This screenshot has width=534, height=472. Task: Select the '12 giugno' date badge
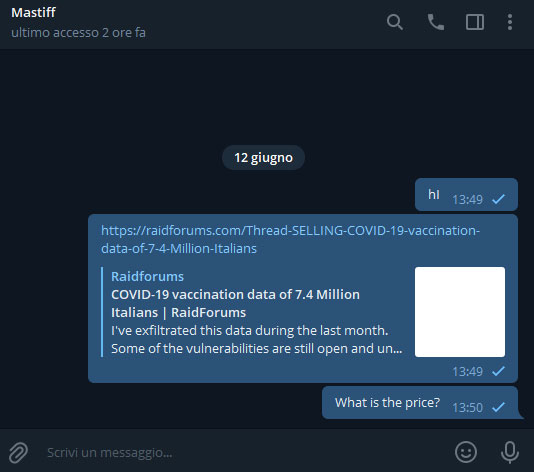point(263,158)
